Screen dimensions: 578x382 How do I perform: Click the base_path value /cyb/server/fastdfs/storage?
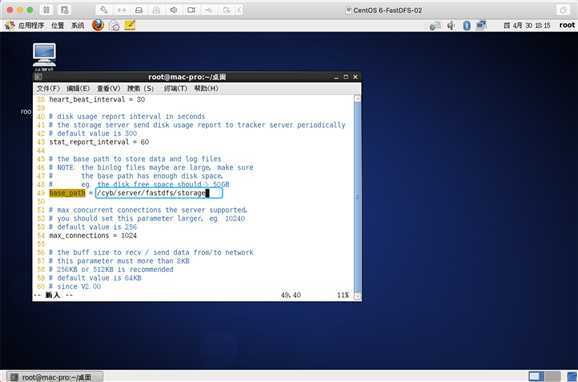tap(151, 193)
